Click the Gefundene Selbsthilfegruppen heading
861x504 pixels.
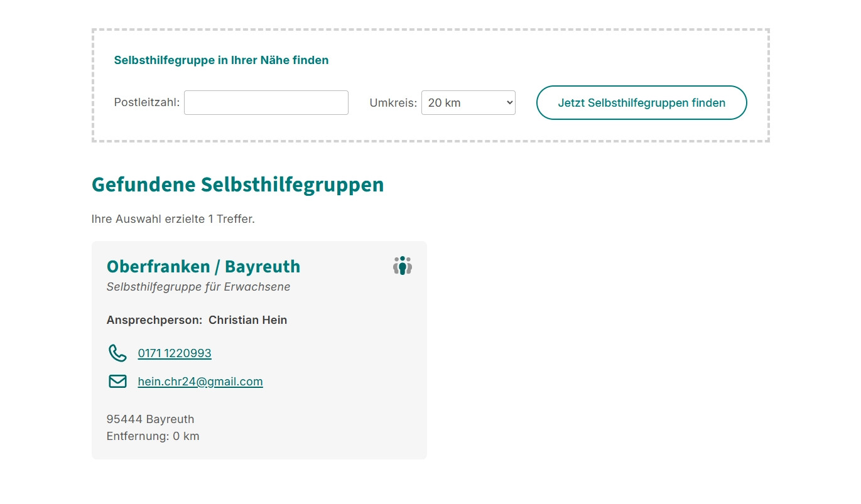(x=237, y=185)
